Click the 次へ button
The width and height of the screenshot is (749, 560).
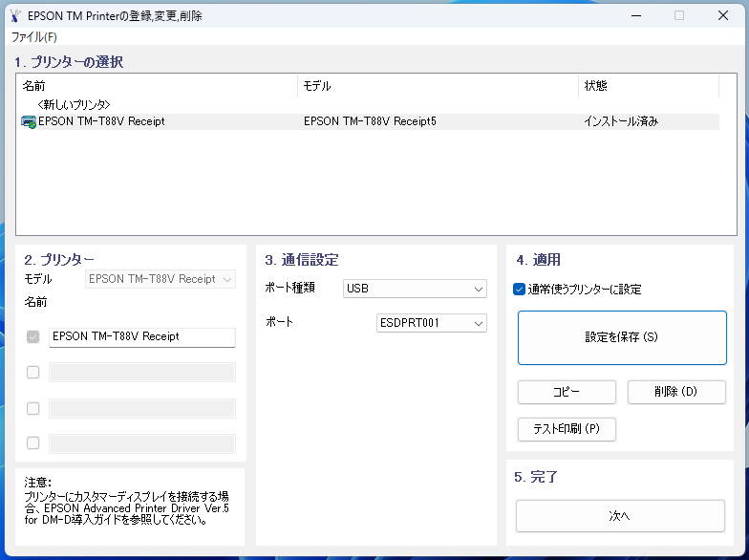coord(620,516)
